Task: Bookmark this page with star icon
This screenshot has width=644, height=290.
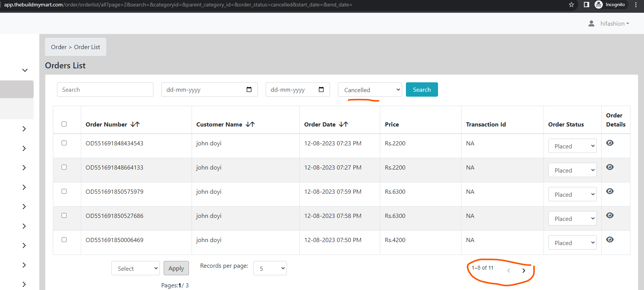Action: pyautogui.click(x=571, y=5)
